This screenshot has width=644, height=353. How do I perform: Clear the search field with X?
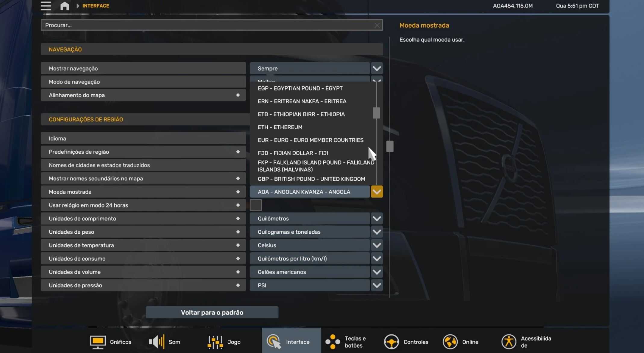tap(377, 25)
